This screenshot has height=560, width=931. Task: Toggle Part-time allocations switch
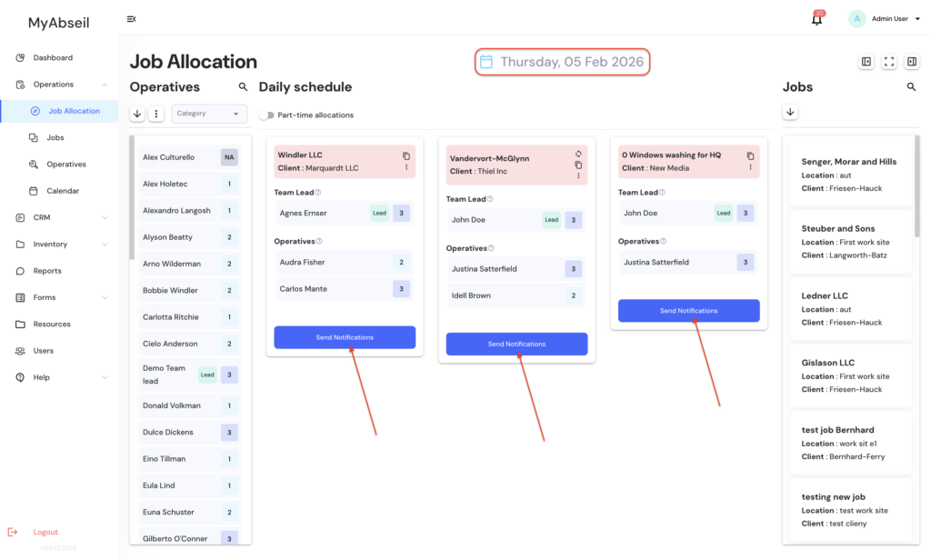266,115
